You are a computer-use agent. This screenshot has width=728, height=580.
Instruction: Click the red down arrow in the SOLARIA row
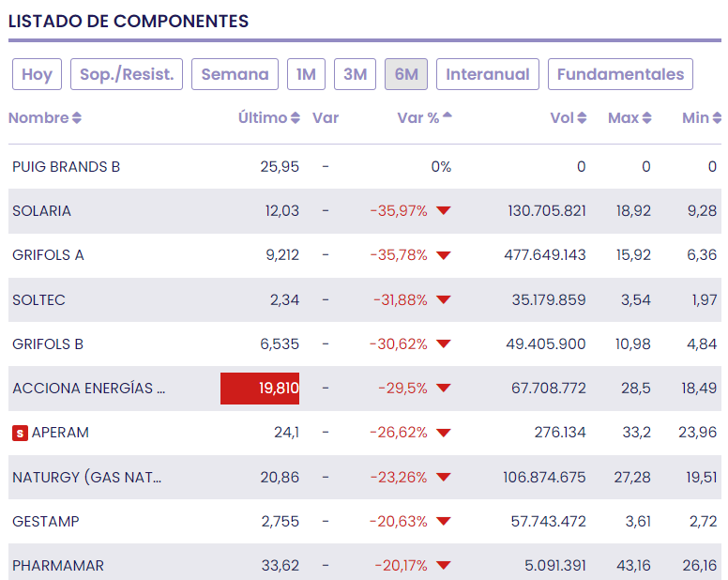click(x=444, y=211)
